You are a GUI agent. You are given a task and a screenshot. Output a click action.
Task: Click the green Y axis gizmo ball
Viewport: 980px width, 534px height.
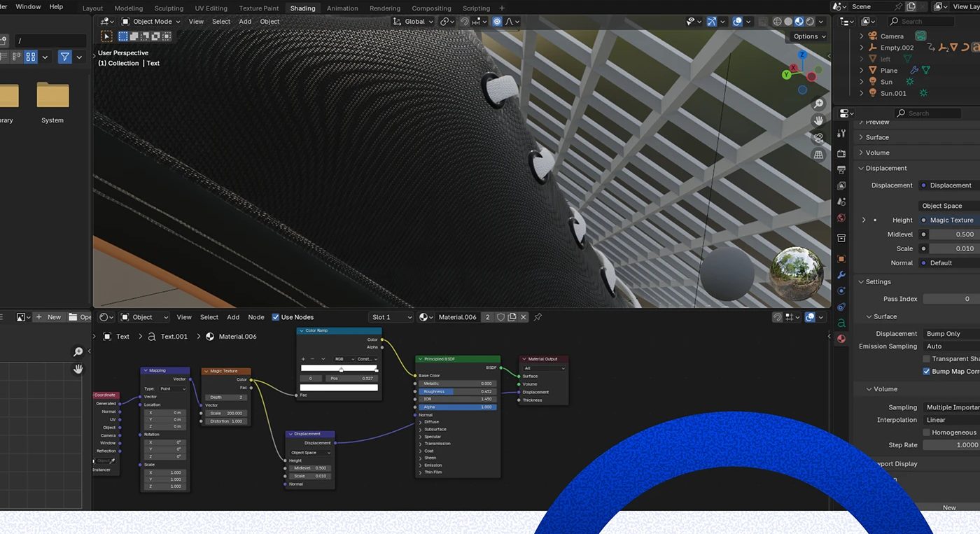(x=787, y=74)
